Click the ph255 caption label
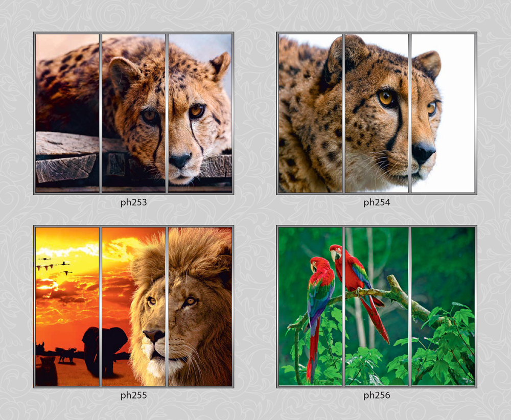Viewport: 511px width, 420px height. pos(133,395)
